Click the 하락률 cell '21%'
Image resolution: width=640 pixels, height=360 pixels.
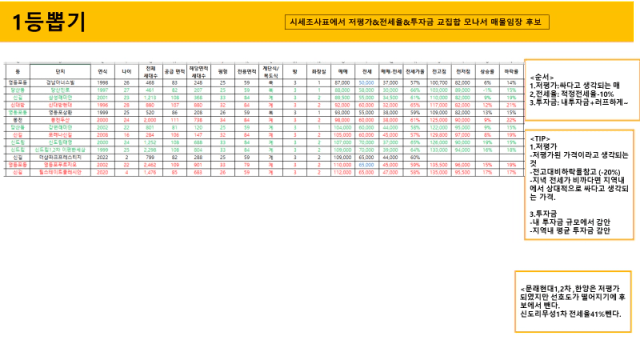[511, 105]
